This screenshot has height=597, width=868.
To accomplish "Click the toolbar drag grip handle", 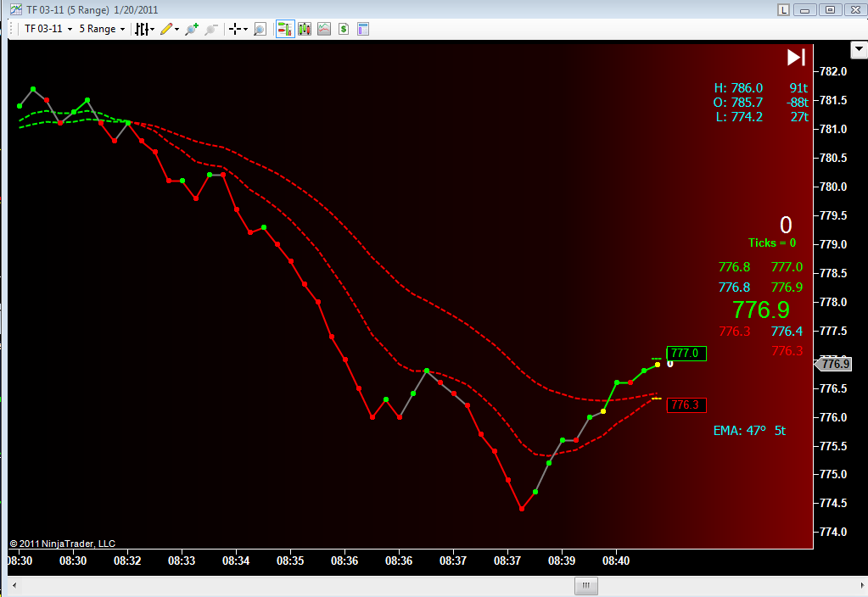I will tap(11, 29).
